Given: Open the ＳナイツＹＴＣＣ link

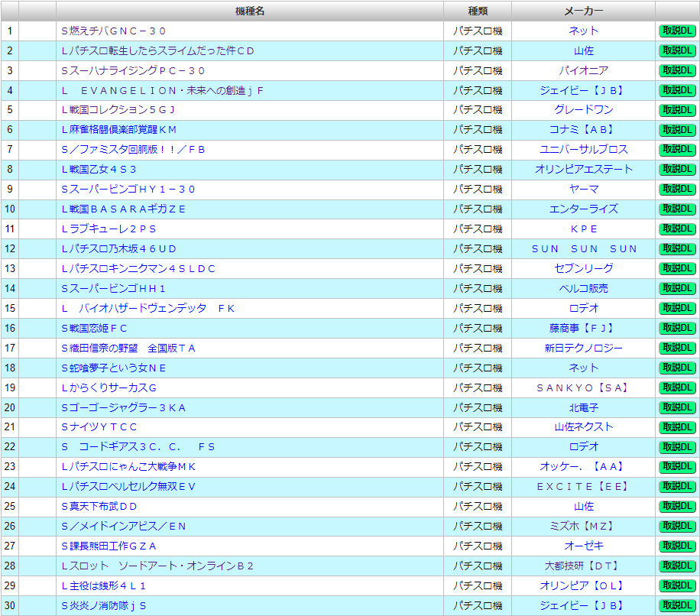Looking at the screenshot, I should tap(99, 427).
